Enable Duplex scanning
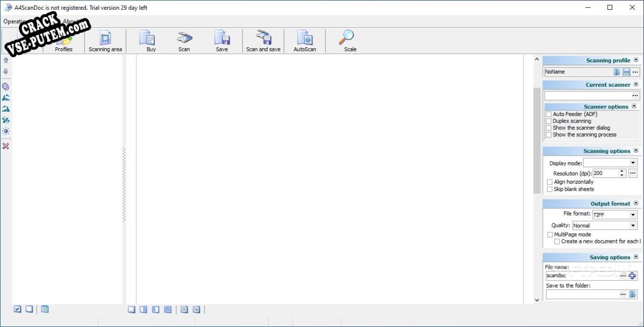Screen dimensions: 644x327 (x=548, y=121)
